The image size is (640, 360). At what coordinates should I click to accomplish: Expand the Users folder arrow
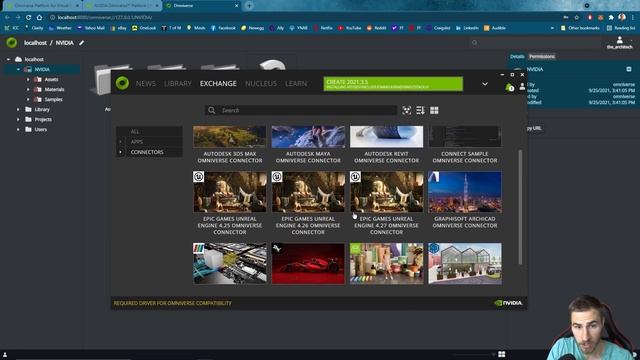(18, 129)
